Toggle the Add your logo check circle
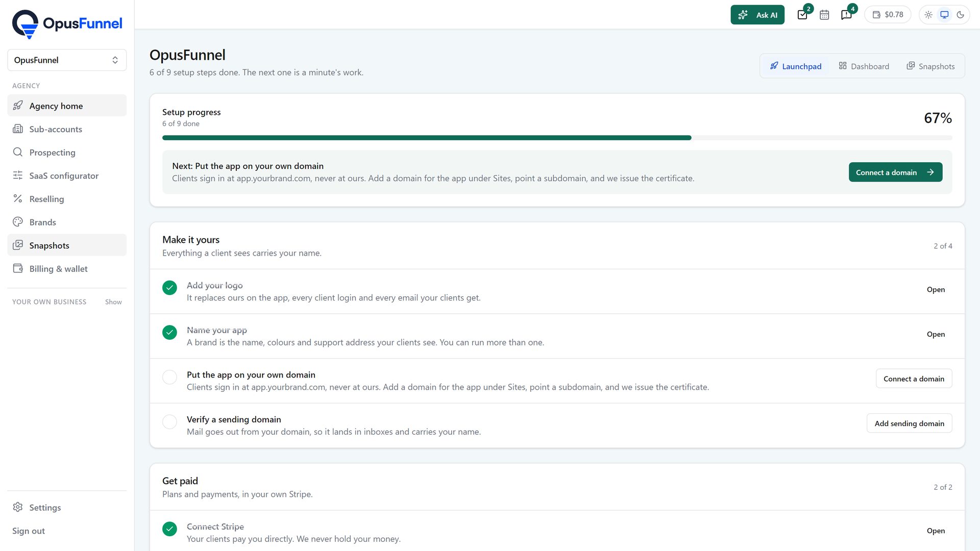This screenshot has height=551, width=980. tap(169, 288)
